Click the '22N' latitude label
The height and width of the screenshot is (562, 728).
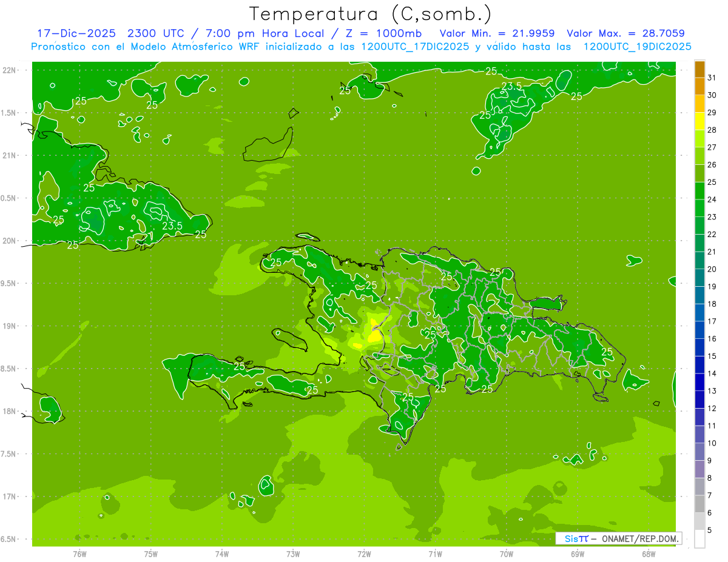pos(9,70)
